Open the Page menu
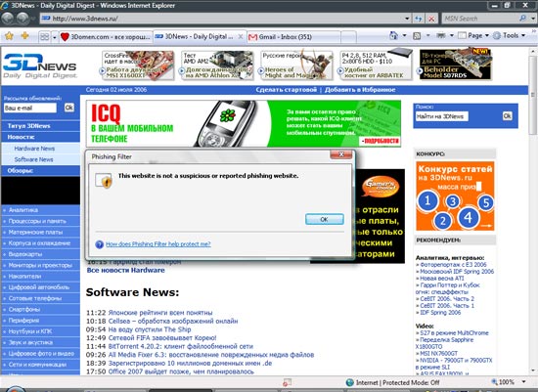Viewport: 538px width, 392px height. [473, 35]
